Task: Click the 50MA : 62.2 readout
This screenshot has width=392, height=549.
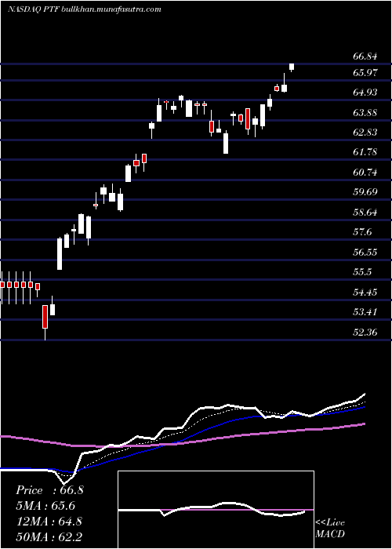Action: (x=49, y=536)
